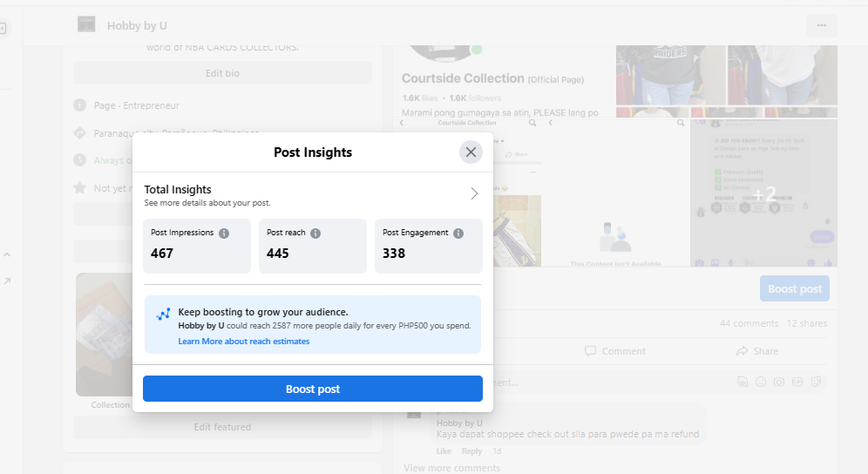The width and height of the screenshot is (868, 474).
Task: Click the Comment speech bubble icon
Action: point(590,351)
